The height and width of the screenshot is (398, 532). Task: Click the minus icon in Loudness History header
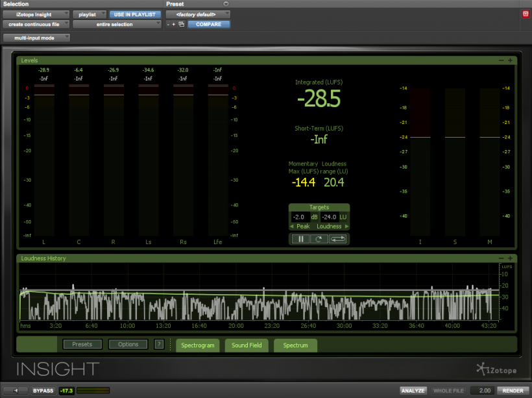(x=502, y=258)
